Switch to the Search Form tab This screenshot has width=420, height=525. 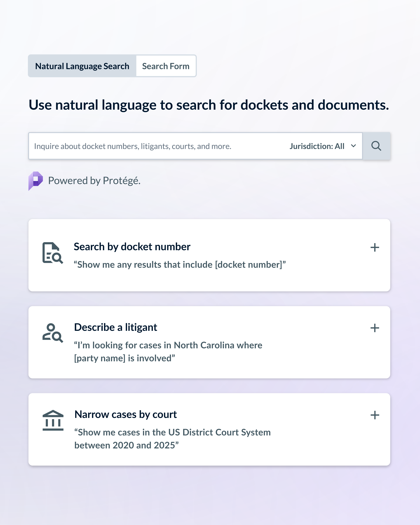tap(166, 66)
